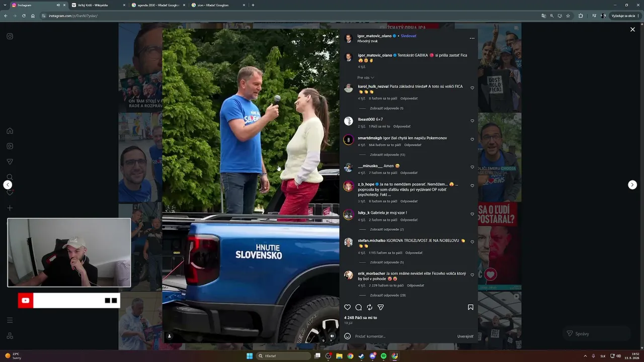Screen dimensions: 644x362
Task: Expand 'Zobraziť odpovede (1)' replies
Action: point(386,108)
